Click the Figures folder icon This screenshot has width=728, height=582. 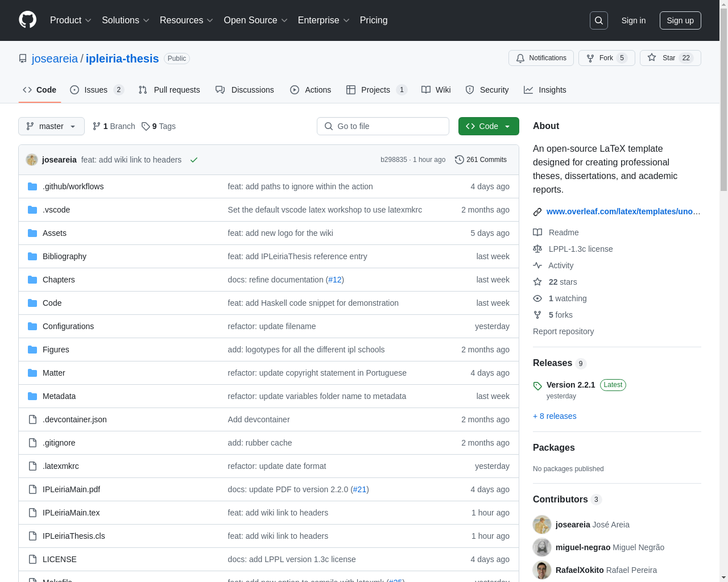pos(32,350)
